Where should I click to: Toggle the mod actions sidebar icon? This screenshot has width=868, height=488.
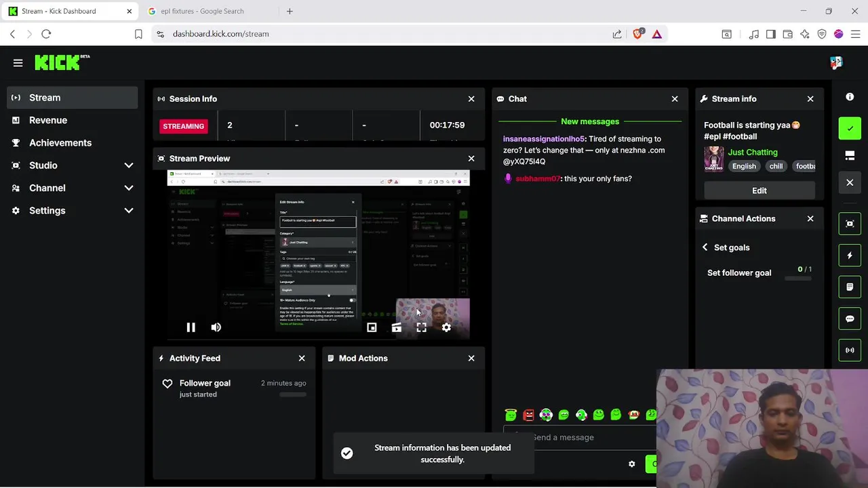[x=850, y=287]
